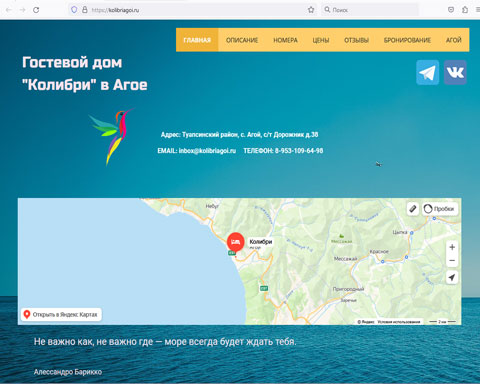Open the АГОЙ menu item
The image size is (480, 384).
454,40
